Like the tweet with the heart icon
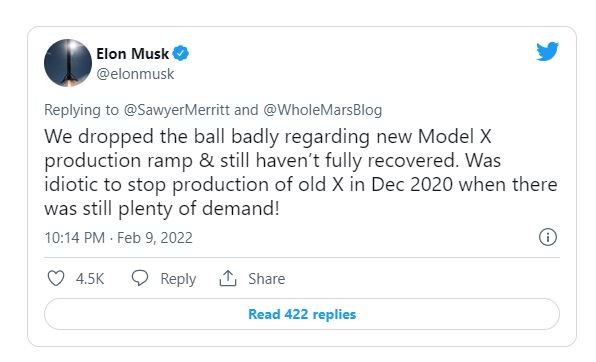 coord(55,278)
